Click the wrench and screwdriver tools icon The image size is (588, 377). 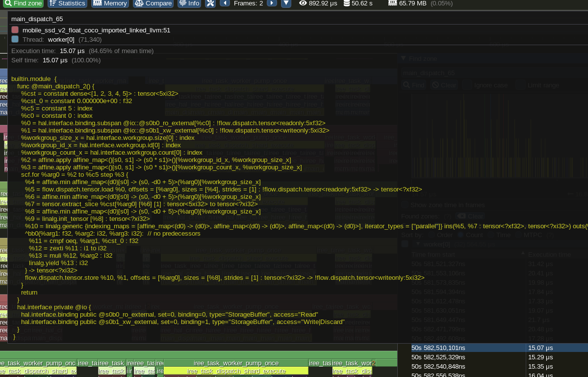pos(210,3)
